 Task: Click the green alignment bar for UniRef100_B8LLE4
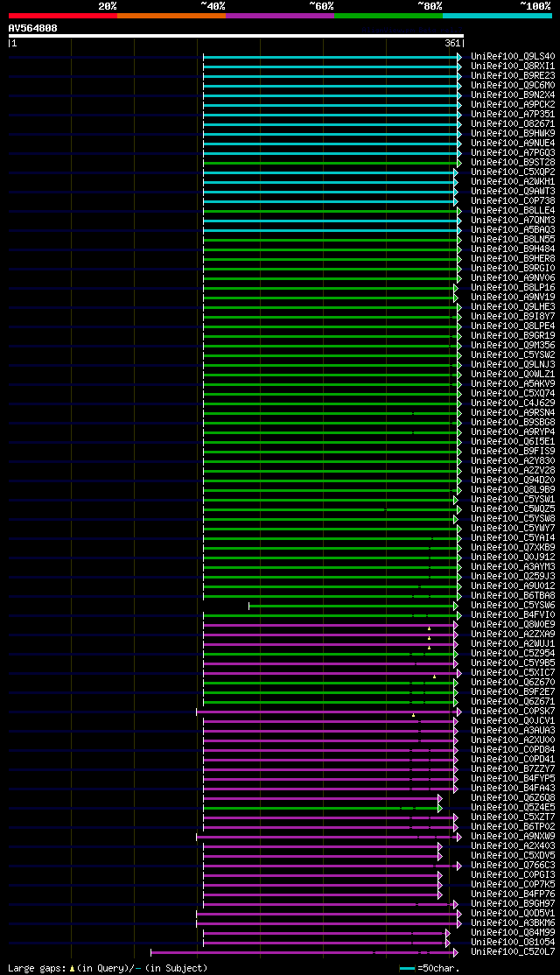click(332, 211)
